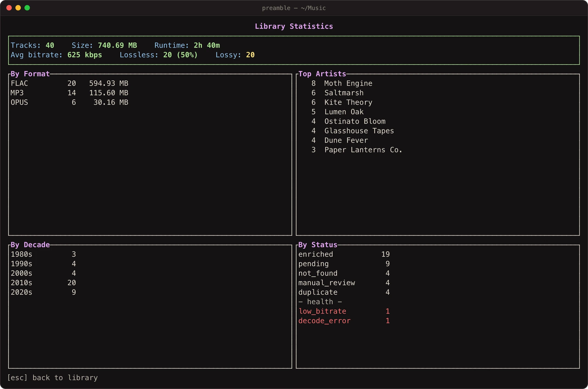This screenshot has height=389, width=588.
Task: Click the window title 'preamble — ~/Music'
Action: point(294,8)
